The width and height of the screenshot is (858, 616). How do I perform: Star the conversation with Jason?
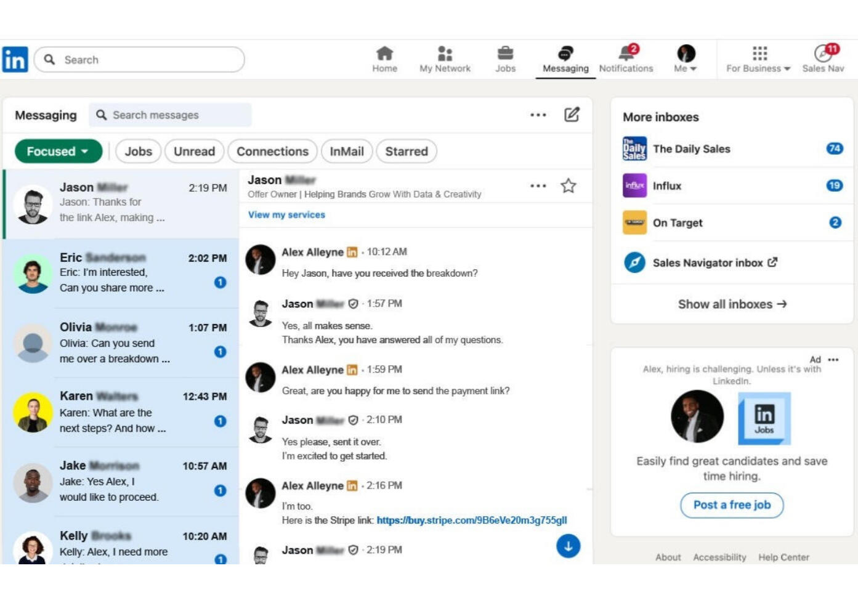pyautogui.click(x=567, y=185)
